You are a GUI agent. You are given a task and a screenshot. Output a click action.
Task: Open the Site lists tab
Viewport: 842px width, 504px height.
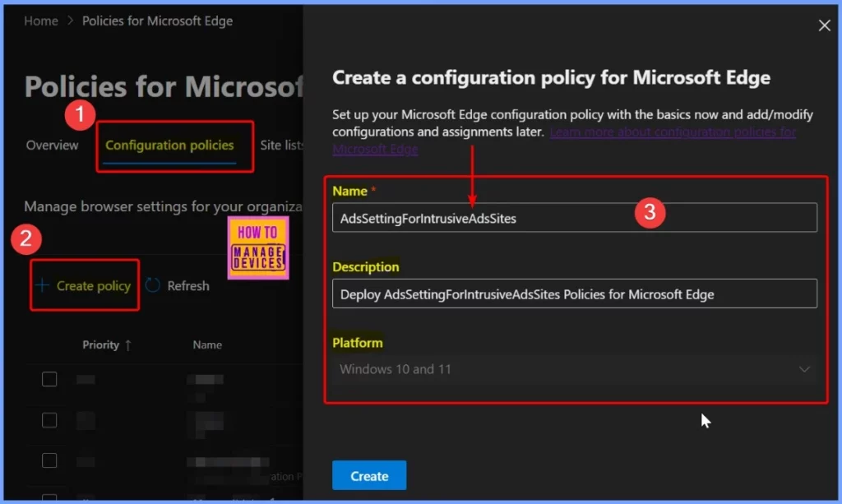(x=281, y=145)
